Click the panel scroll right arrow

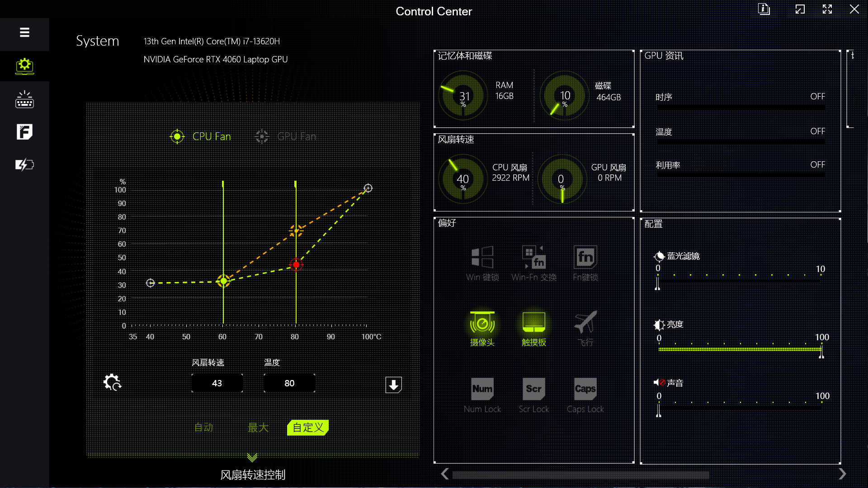click(x=842, y=474)
